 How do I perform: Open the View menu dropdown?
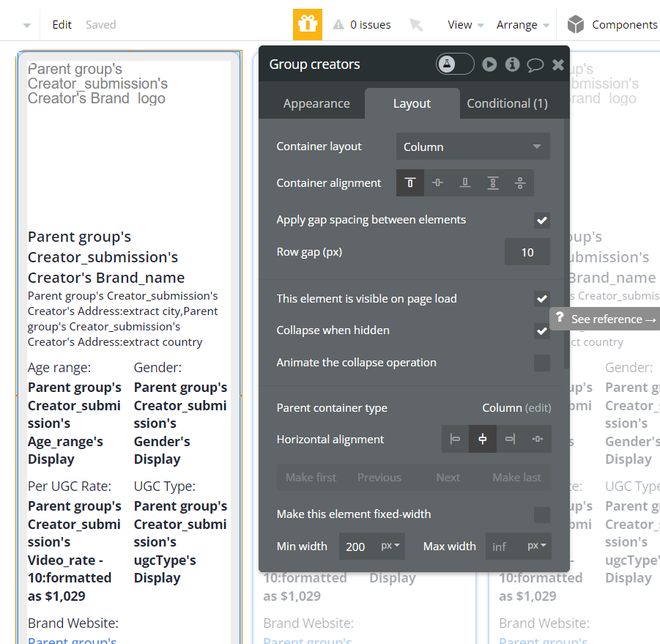[x=466, y=25]
